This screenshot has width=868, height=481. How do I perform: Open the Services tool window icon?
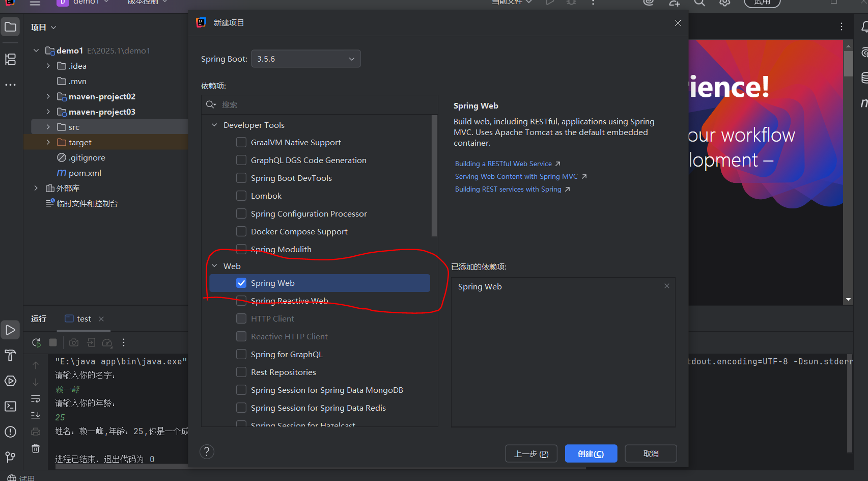click(x=10, y=381)
